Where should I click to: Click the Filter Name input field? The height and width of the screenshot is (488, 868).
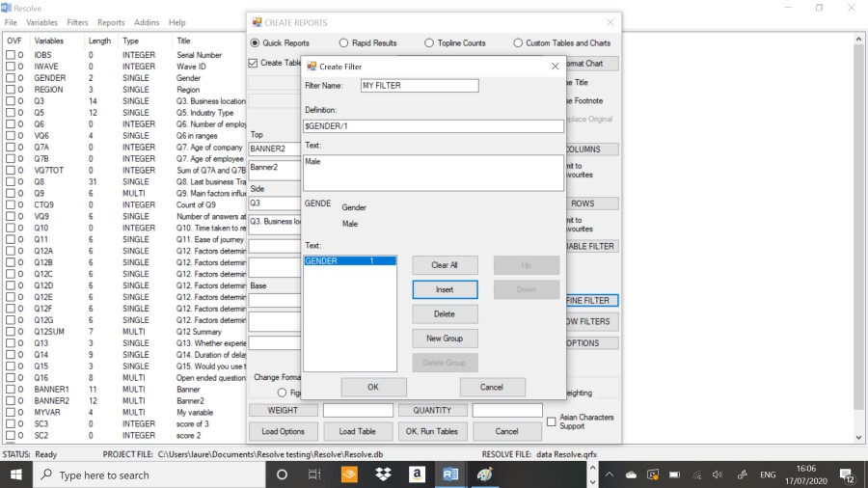(x=420, y=86)
